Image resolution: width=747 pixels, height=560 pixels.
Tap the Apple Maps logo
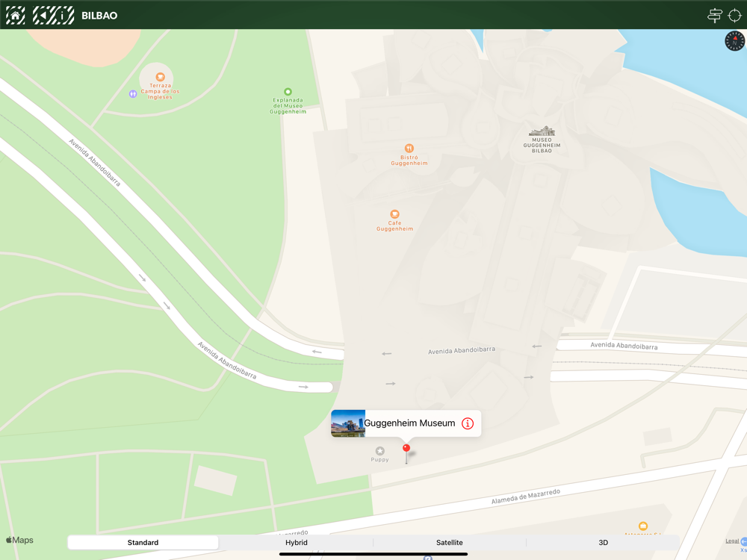pyautogui.click(x=19, y=540)
